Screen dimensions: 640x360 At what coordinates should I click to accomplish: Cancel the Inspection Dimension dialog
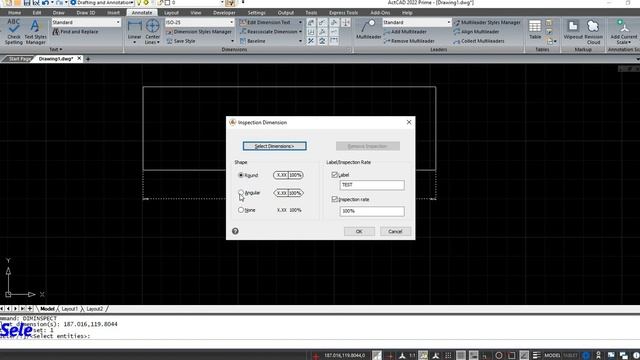click(x=395, y=231)
